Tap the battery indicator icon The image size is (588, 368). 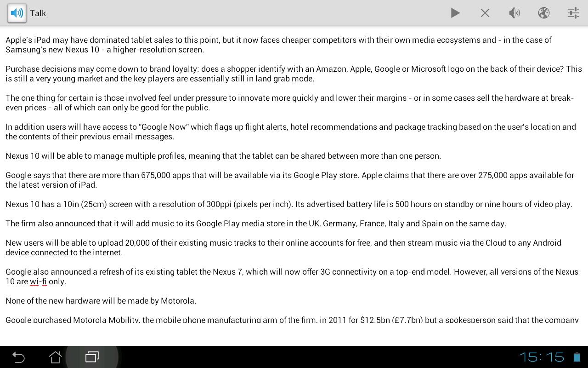[x=577, y=357]
